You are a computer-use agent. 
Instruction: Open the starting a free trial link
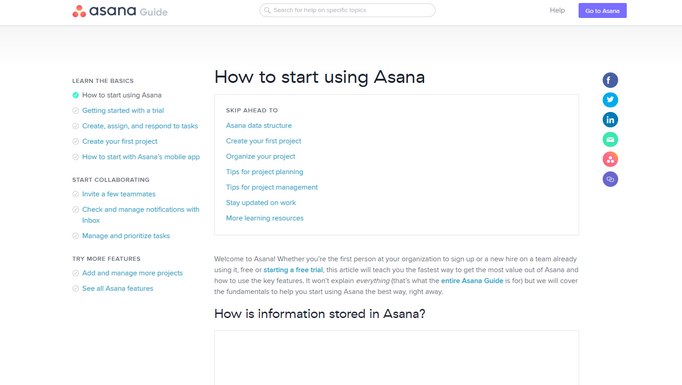[293, 270]
